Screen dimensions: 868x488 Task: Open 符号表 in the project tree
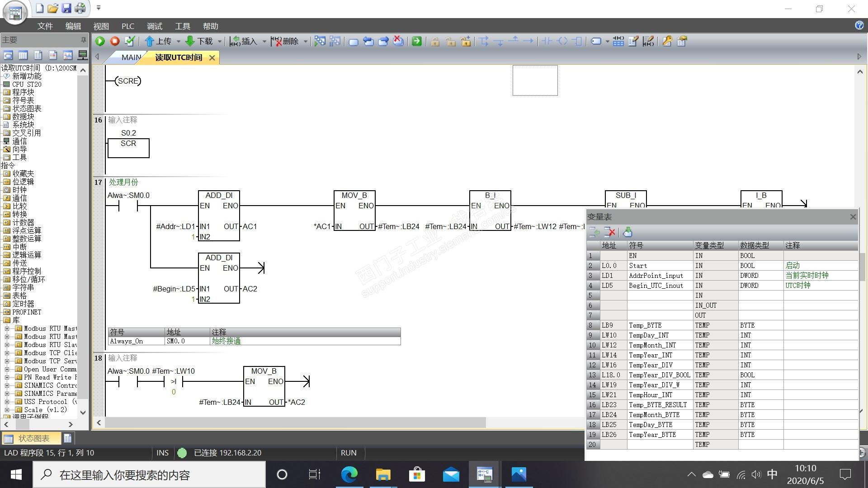click(x=23, y=100)
